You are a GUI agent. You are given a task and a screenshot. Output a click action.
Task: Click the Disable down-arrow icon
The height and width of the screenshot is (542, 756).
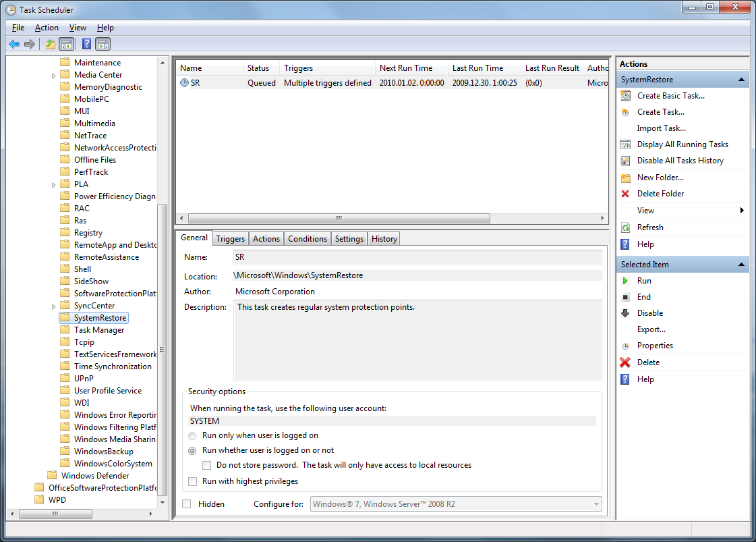(625, 313)
